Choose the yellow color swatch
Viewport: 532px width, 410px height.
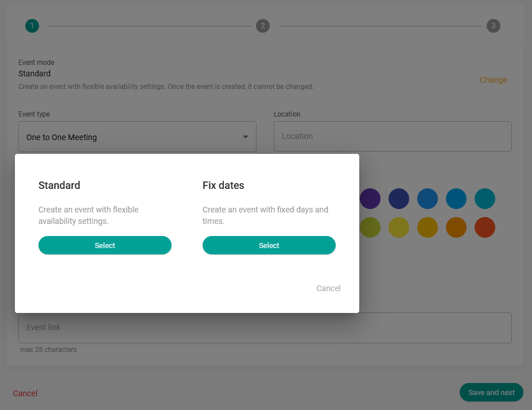click(x=399, y=227)
